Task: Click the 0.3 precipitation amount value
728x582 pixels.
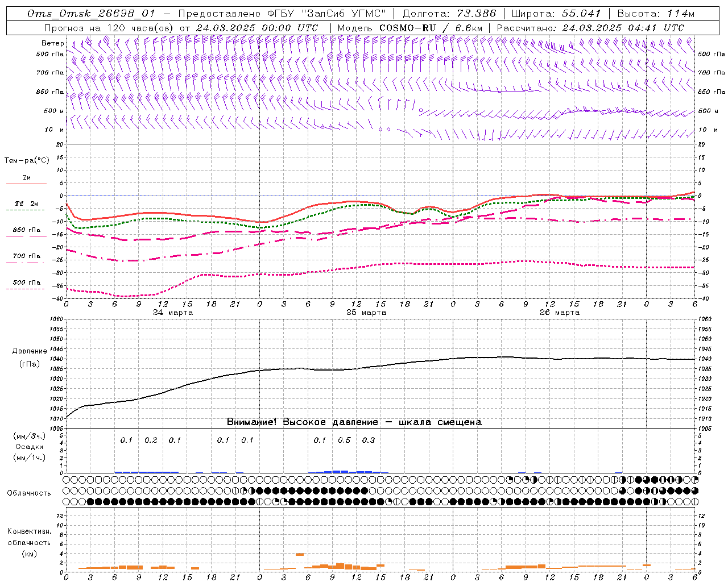Action: [369, 440]
